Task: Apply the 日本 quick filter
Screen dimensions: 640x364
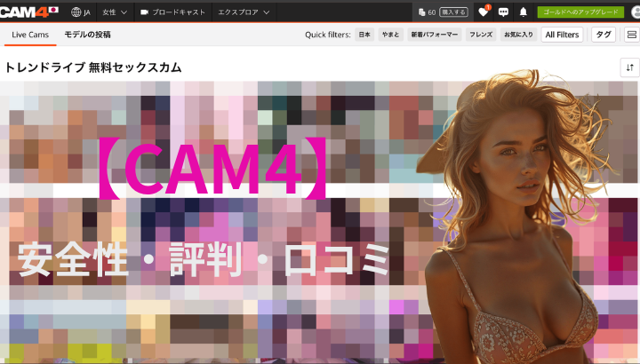Action: tap(364, 35)
